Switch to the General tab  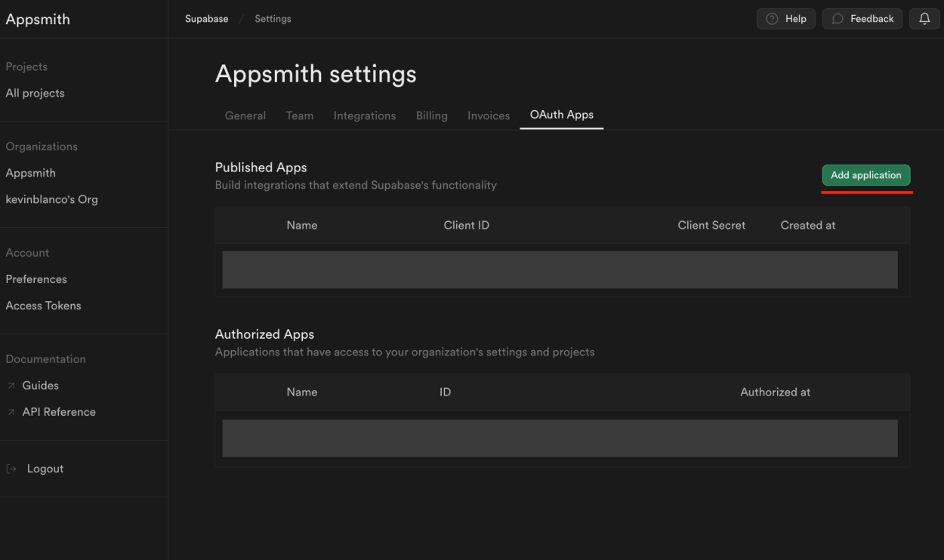click(x=245, y=115)
